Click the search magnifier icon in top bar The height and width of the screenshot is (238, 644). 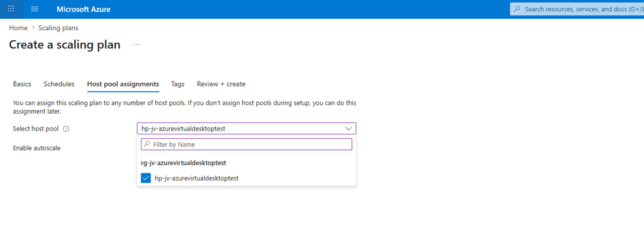pyautogui.click(x=518, y=9)
